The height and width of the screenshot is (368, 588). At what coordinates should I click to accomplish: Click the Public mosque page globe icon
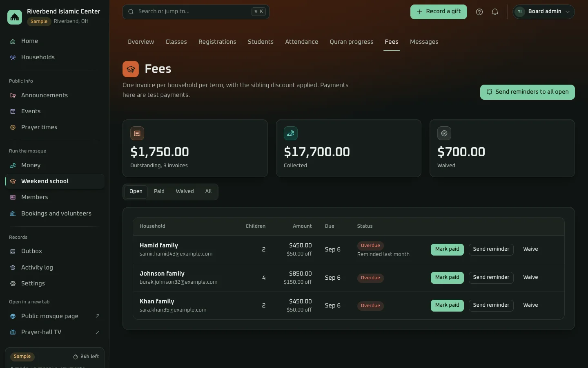pos(13,316)
